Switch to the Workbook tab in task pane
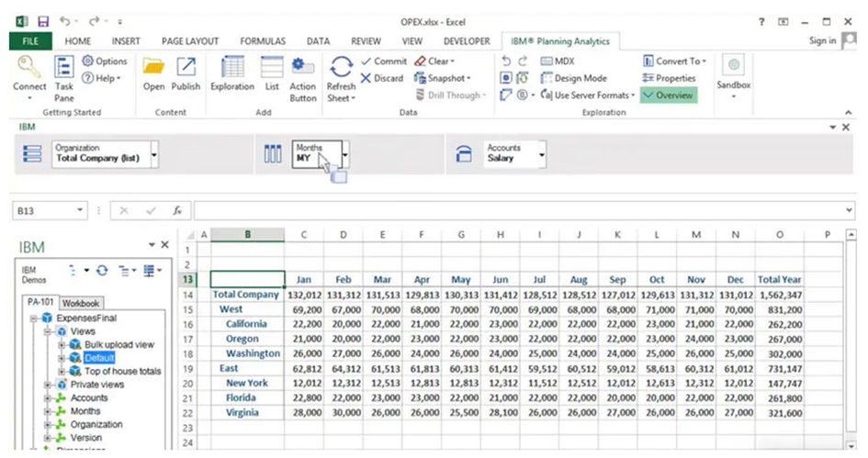868x458 pixels. point(81,303)
